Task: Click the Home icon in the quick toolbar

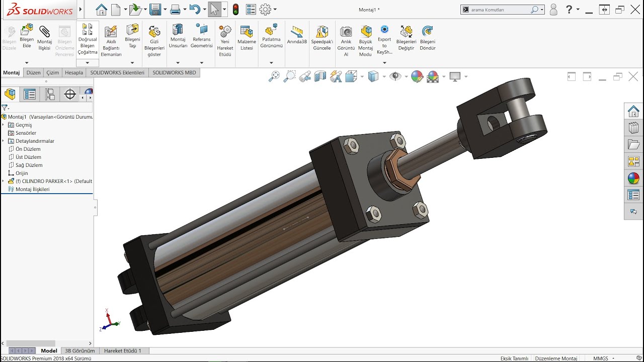Action: [101, 9]
